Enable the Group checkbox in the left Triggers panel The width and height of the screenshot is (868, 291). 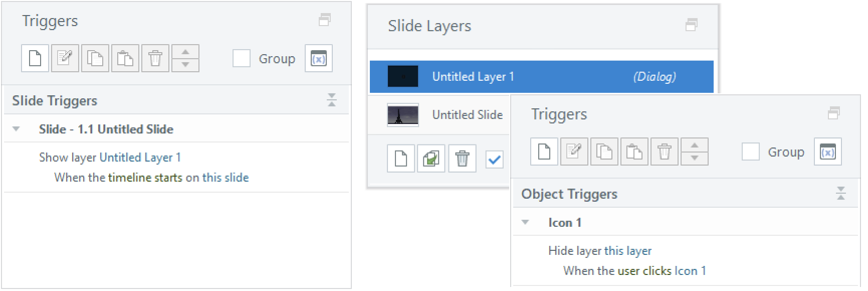coord(242,58)
